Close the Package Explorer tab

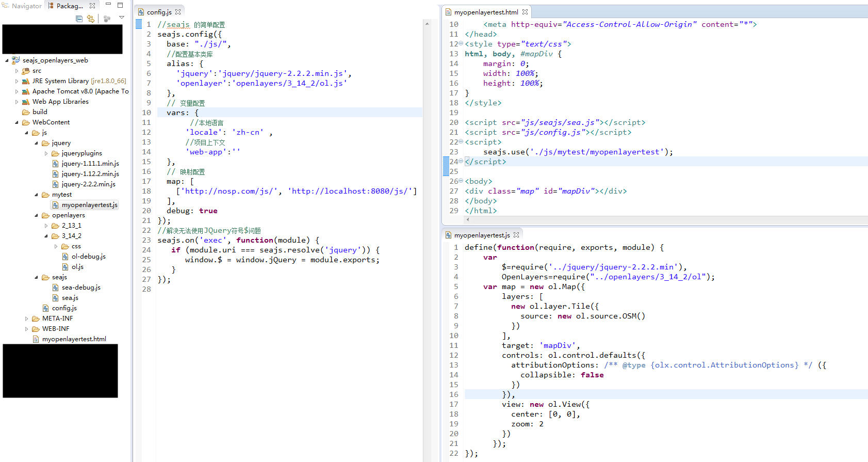[x=92, y=6]
